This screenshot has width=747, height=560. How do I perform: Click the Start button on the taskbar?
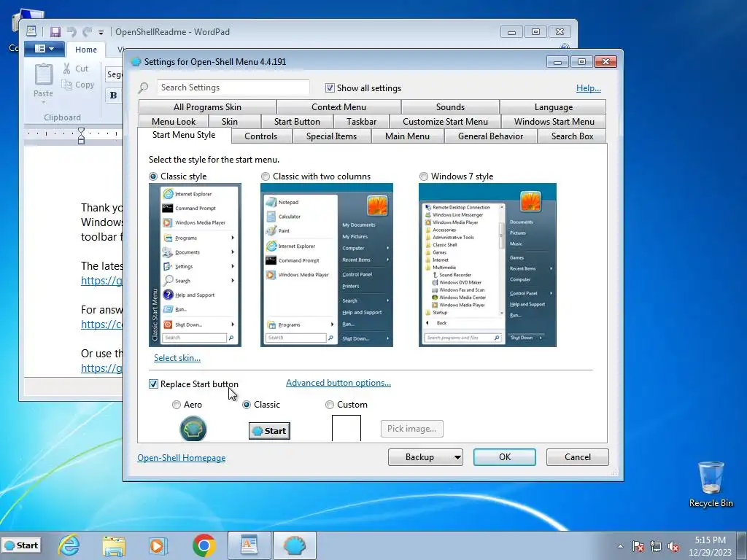tap(21, 545)
